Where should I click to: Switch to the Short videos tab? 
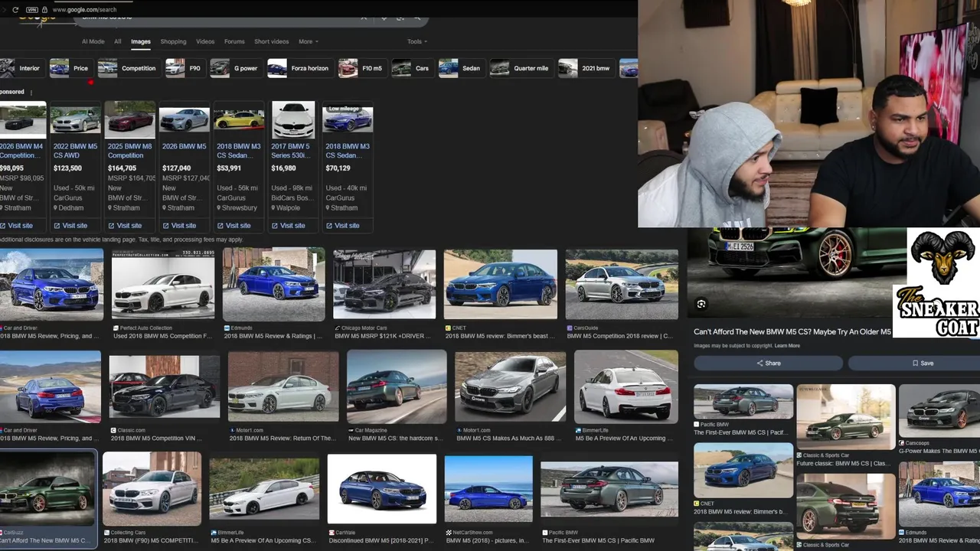tap(271, 41)
